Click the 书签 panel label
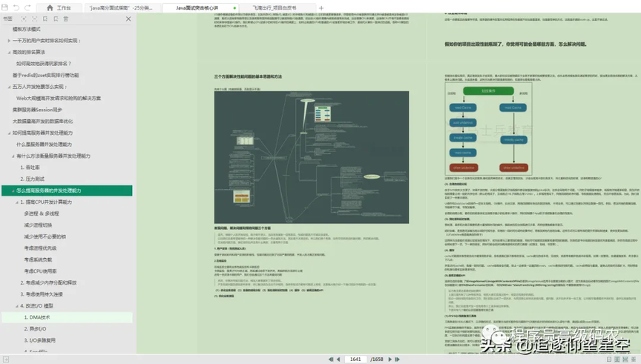 click(7, 19)
